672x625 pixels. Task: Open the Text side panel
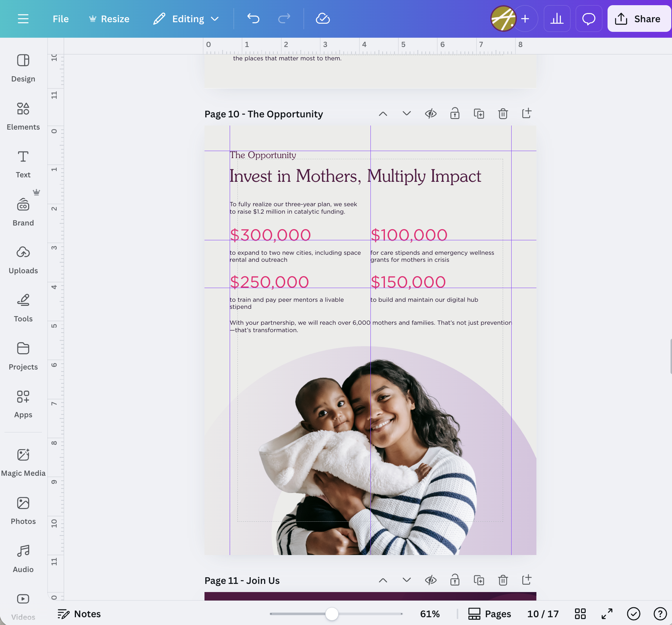[x=23, y=164]
